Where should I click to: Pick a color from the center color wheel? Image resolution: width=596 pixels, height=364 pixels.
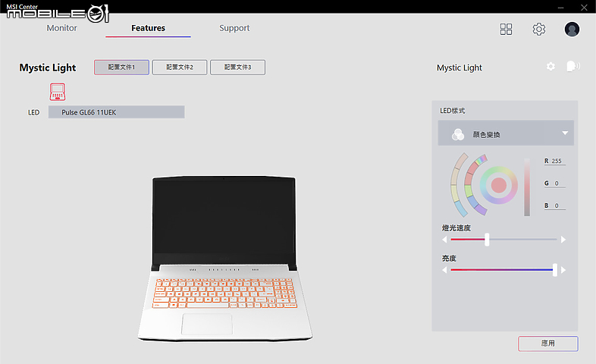point(499,185)
